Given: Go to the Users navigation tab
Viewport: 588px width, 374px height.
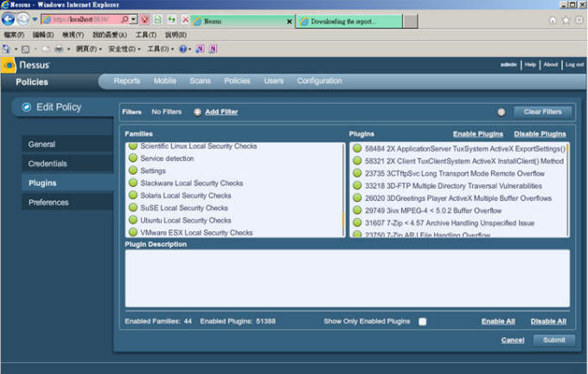Looking at the screenshot, I should pos(273,81).
